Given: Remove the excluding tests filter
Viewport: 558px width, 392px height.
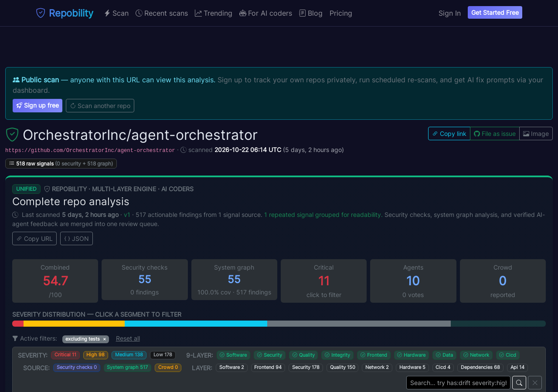Looking at the screenshot, I should click(104, 339).
